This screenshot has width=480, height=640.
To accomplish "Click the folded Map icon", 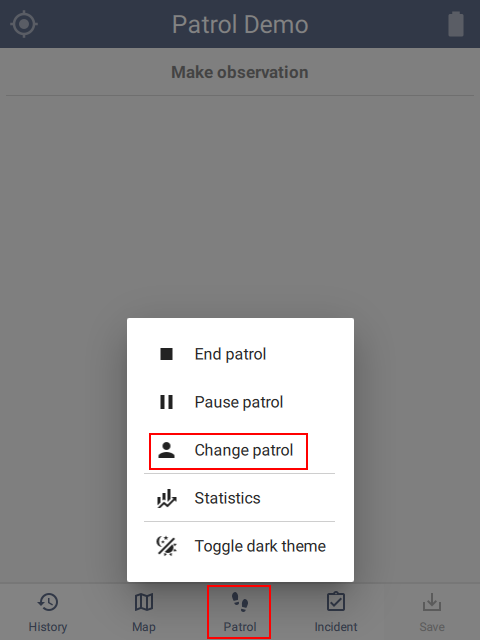I will [144, 602].
